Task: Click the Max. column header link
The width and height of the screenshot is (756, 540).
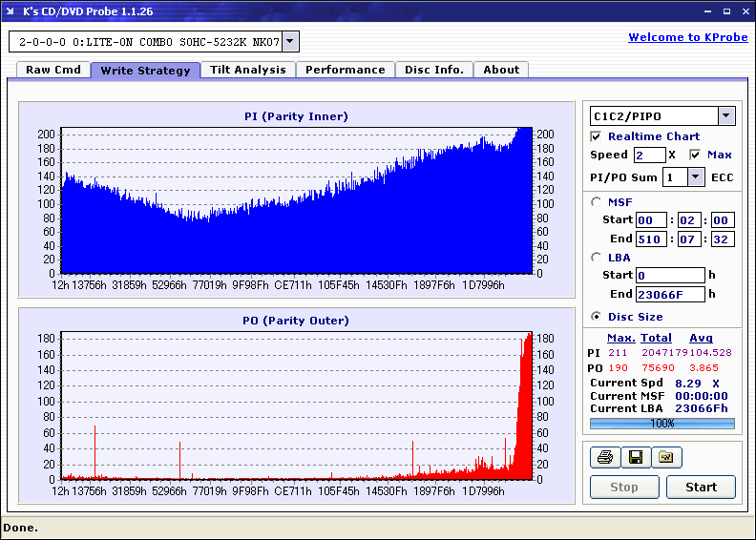Action: pos(621,338)
